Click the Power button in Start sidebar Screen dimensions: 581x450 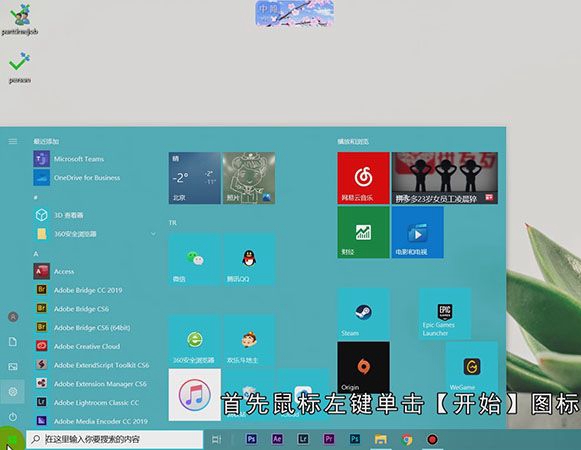point(13,417)
